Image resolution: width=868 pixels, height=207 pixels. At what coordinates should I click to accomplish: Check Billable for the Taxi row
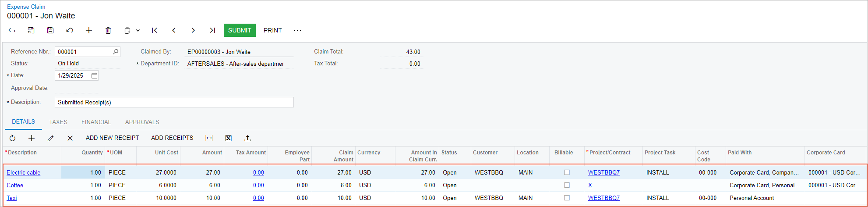tap(567, 198)
